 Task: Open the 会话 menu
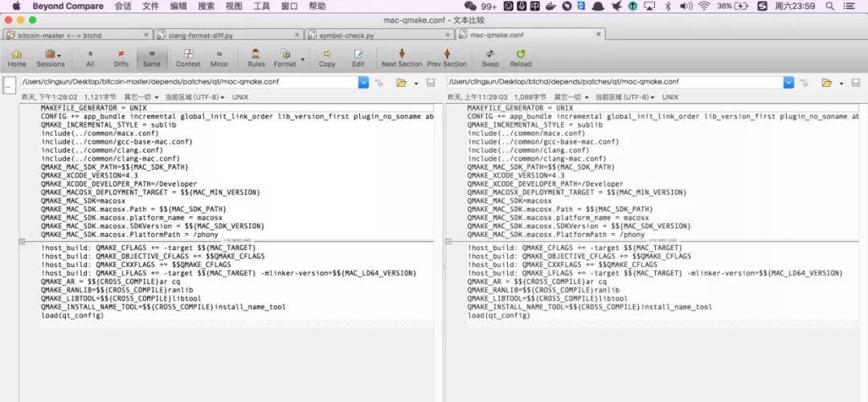point(123,6)
